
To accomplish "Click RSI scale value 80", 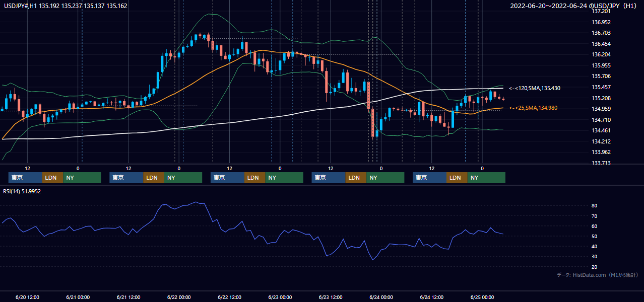I will point(595,206).
